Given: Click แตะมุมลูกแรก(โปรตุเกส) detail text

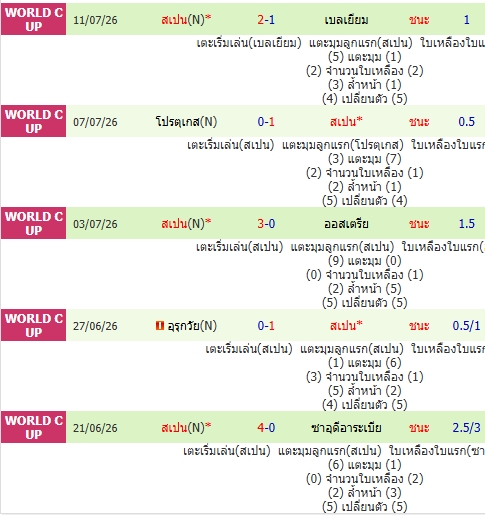Looking at the screenshot, I should (343, 145).
